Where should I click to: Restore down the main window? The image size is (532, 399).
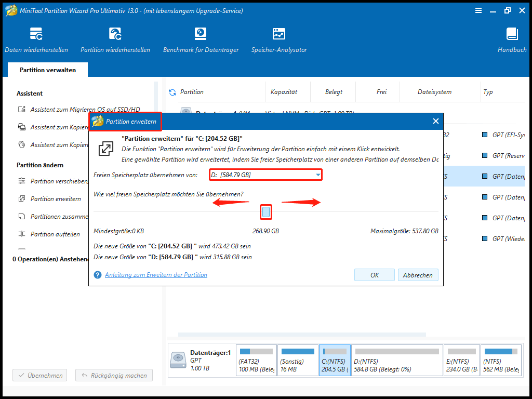pyautogui.click(x=507, y=10)
